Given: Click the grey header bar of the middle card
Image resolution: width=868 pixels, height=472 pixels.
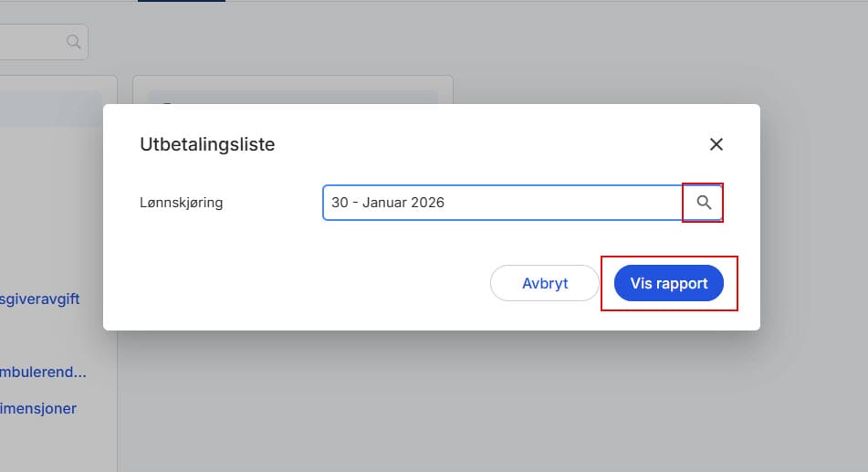Looking at the screenshot, I should coord(292,97).
